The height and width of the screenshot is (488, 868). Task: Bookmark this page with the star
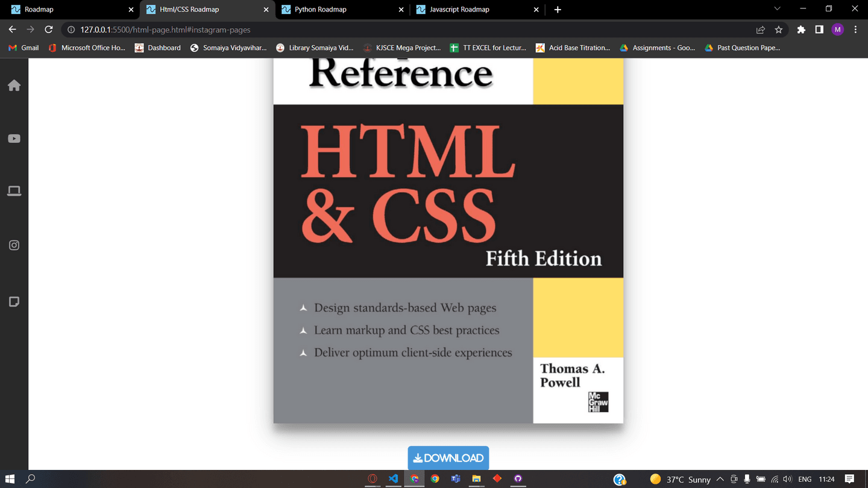(x=779, y=30)
